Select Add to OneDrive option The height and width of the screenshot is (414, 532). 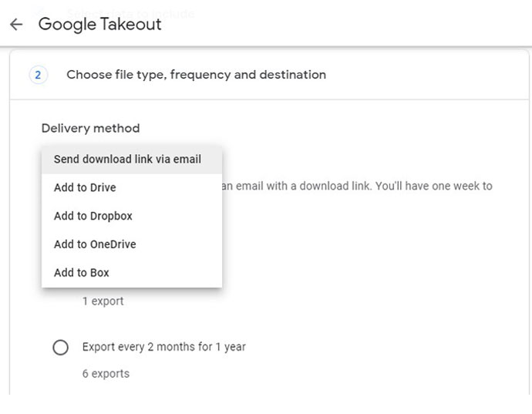[x=95, y=244]
